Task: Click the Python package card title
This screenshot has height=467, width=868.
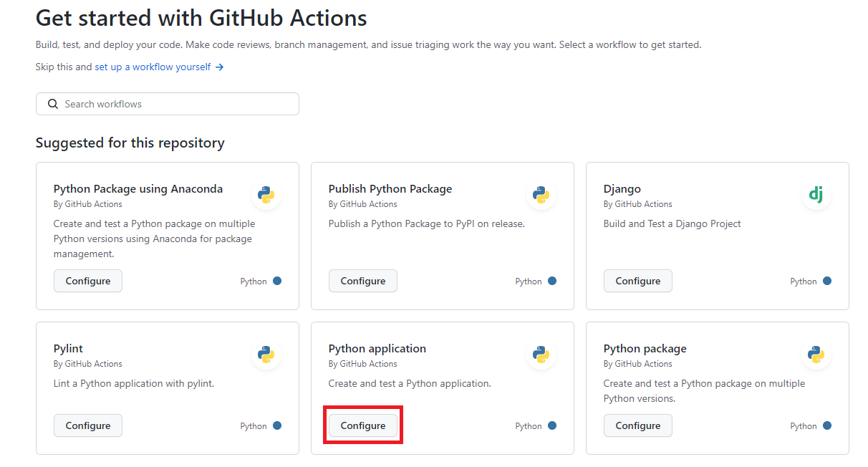Action: pos(645,349)
